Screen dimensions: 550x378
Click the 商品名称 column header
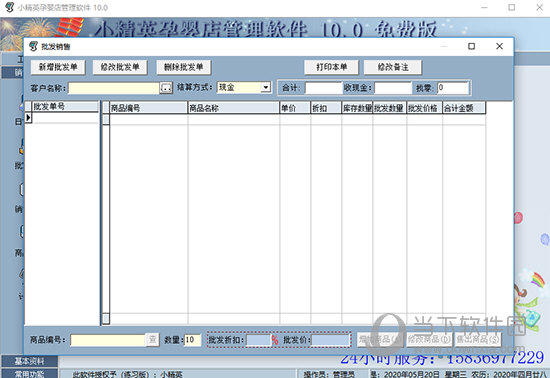click(234, 108)
